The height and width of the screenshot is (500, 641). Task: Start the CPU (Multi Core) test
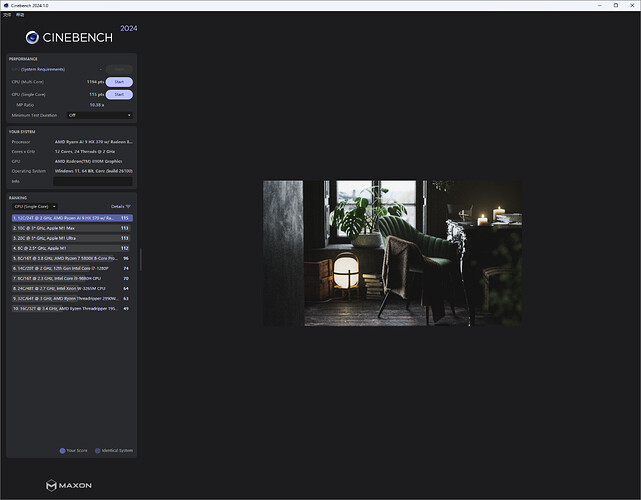(x=119, y=82)
